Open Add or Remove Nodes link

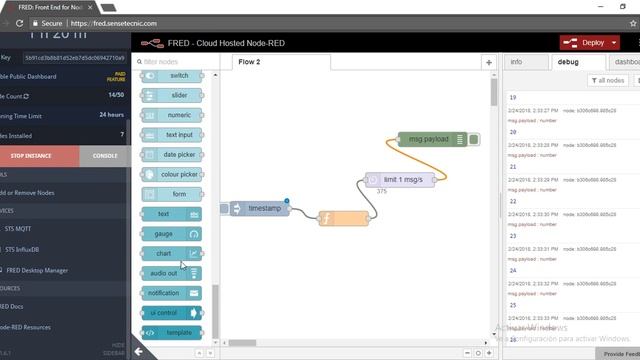click(x=27, y=193)
